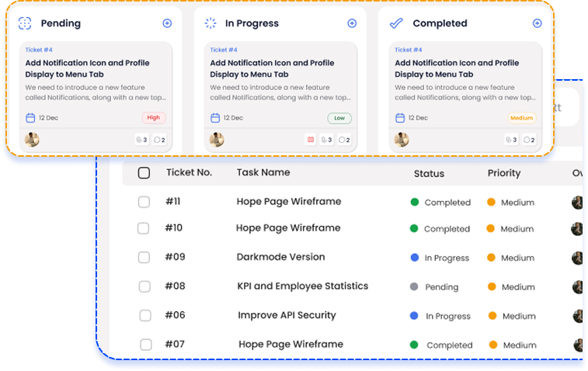View attachments count on In Progress card
The height and width of the screenshot is (371, 588).
pyautogui.click(x=326, y=140)
